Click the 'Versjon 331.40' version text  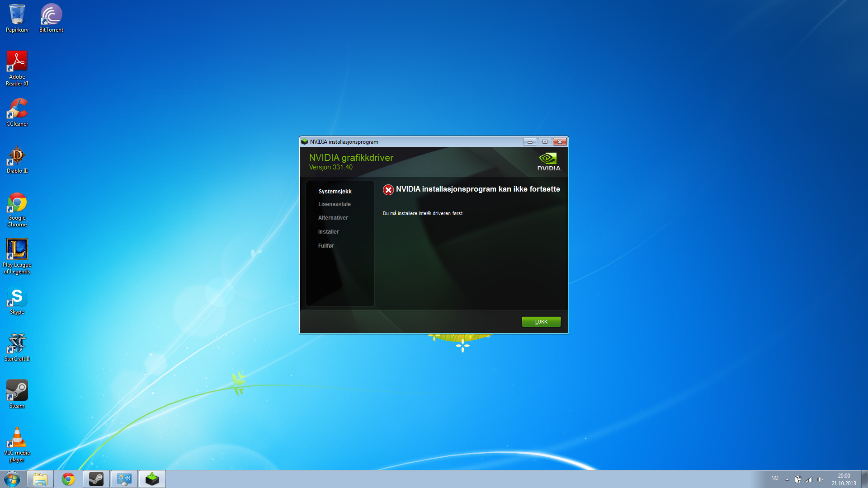point(331,167)
